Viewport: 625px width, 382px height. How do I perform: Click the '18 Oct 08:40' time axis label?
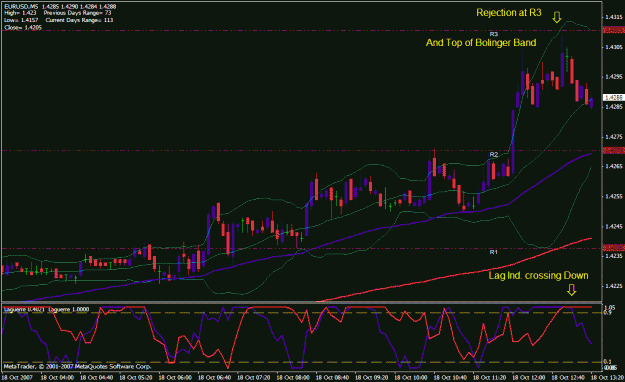point(332,377)
